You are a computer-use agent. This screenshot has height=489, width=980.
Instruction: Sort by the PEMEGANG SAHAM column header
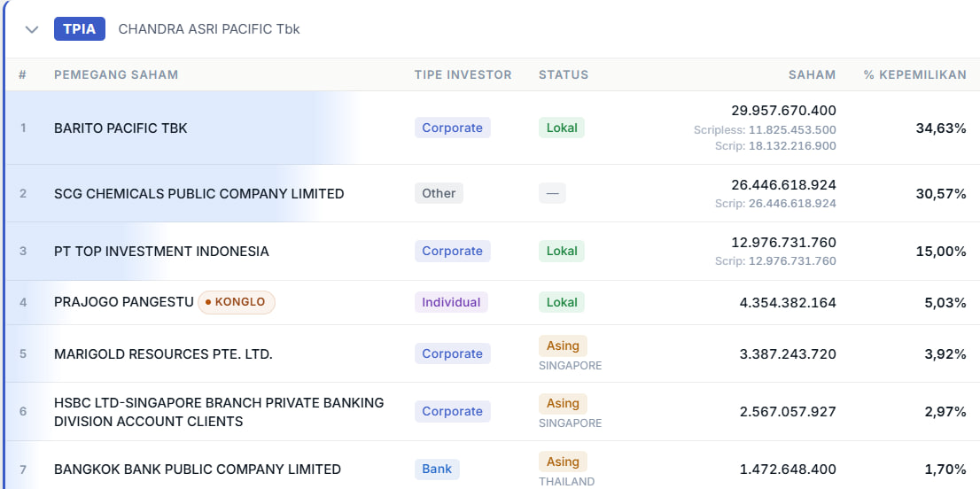[x=116, y=74]
